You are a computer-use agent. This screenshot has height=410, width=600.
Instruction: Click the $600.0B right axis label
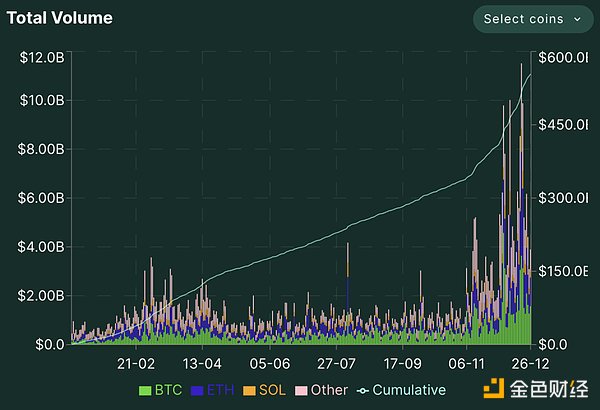pos(564,57)
